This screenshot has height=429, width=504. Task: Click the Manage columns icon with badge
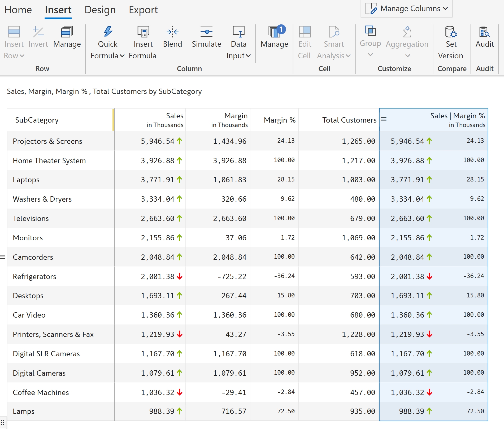pyautogui.click(x=274, y=32)
